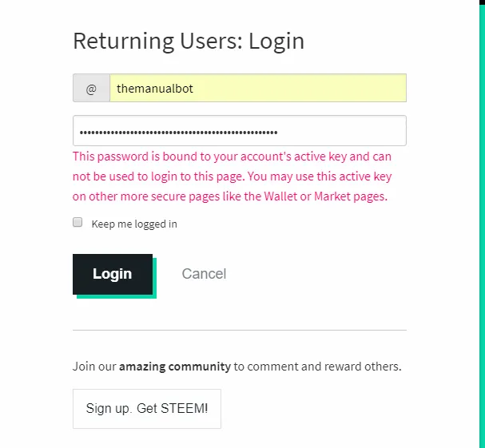
Task: Open the Sign up. Get STEEM! button
Action: tap(147, 409)
